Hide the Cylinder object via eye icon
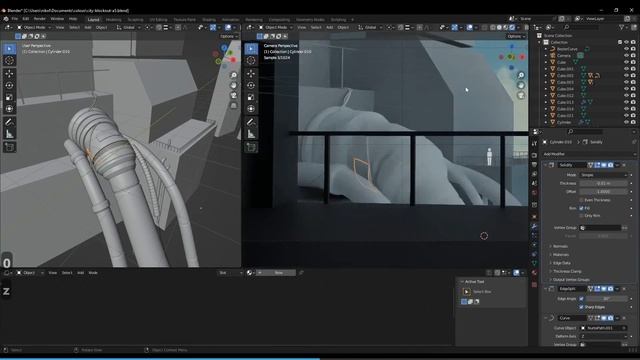Viewport: 640px width, 360px height. [x=626, y=122]
